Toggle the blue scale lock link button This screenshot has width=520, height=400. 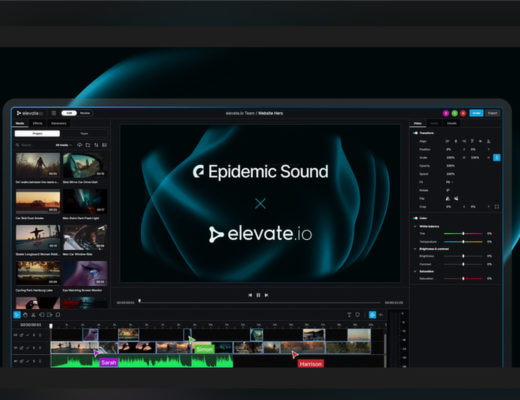(497, 157)
